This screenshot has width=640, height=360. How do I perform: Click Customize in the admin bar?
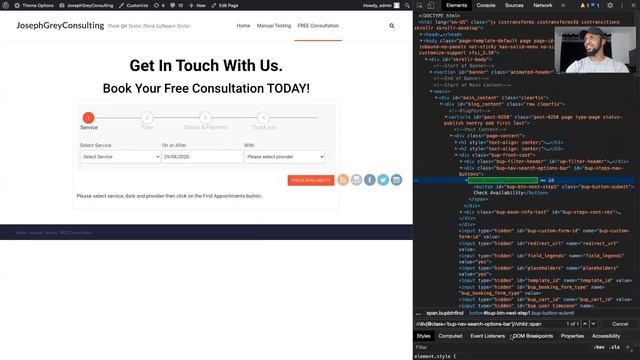(133, 5)
